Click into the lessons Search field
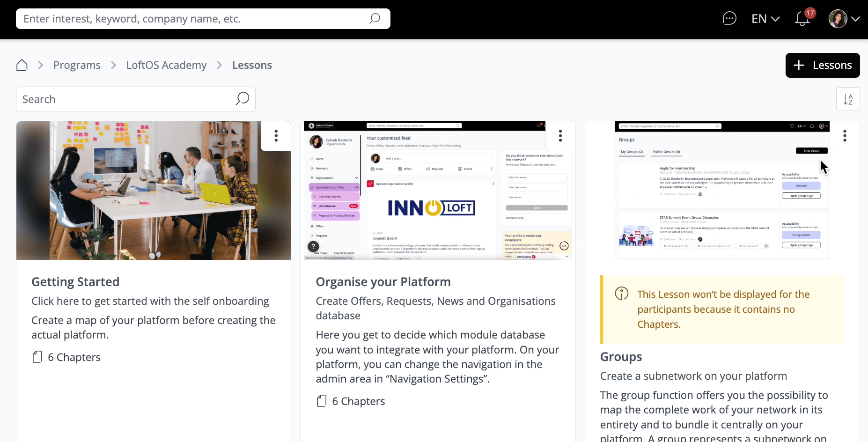The width and height of the screenshot is (868, 442). tap(126, 99)
